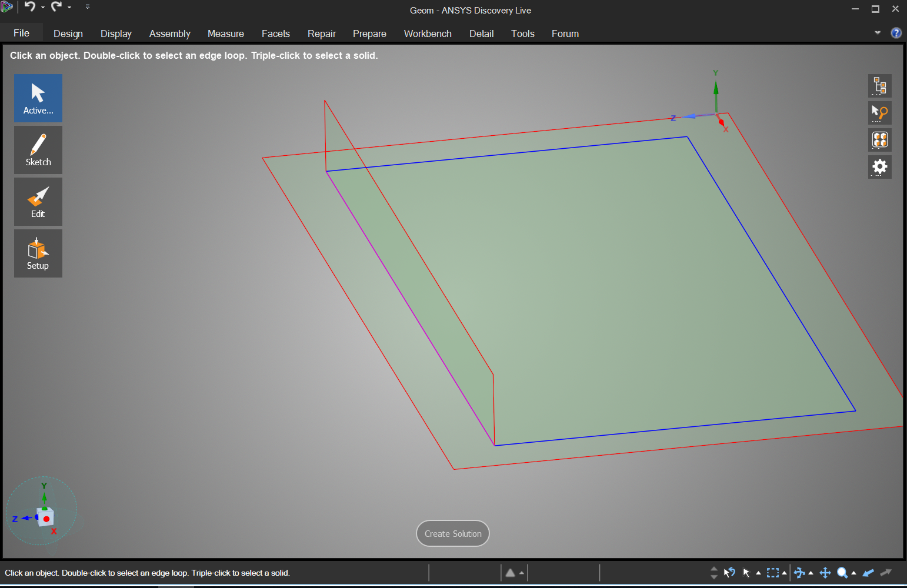Image resolution: width=907 pixels, height=588 pixels.
Task: Activate the Sketch mode pencil tool
Action: click(x=38, y=150)
